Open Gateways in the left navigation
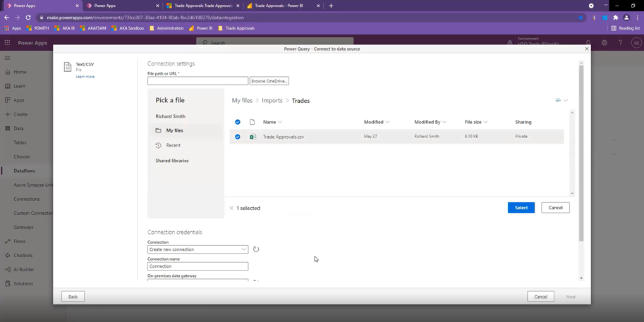Screen dimensions: 644x322 click(x=23, y=228)
